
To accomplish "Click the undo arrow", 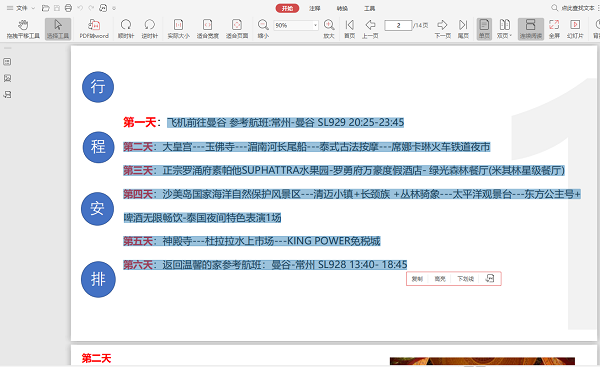I will point(80,8).
